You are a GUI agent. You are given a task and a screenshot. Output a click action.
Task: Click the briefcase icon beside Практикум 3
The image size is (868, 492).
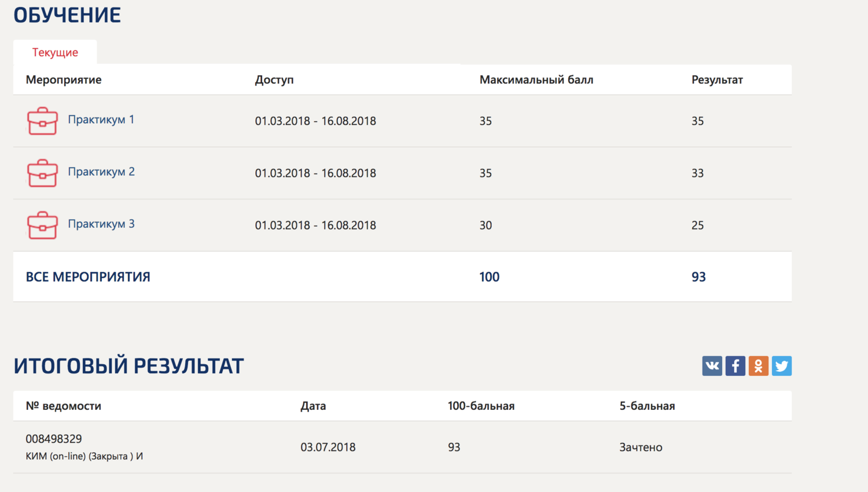click(x=42, y=225)
